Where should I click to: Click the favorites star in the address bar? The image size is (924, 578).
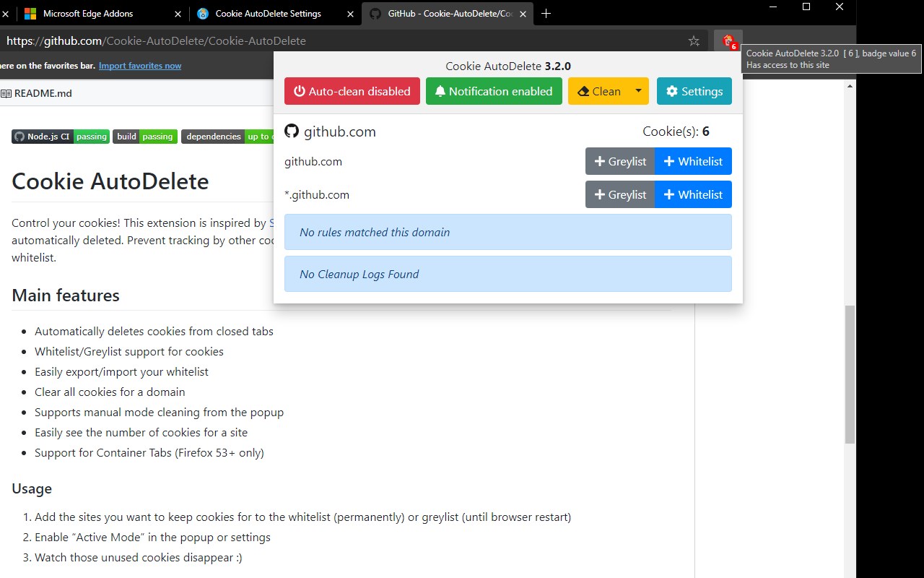click(694, 41)
